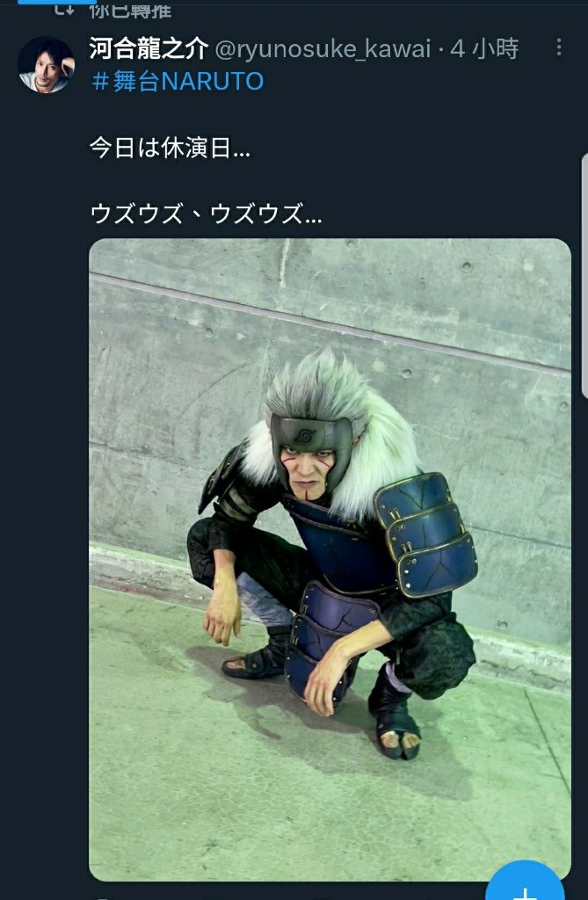Viewport: 588px width, 900px height.
Task: Click the retweet arrows icon above the tweet
Action: point(64,9)
